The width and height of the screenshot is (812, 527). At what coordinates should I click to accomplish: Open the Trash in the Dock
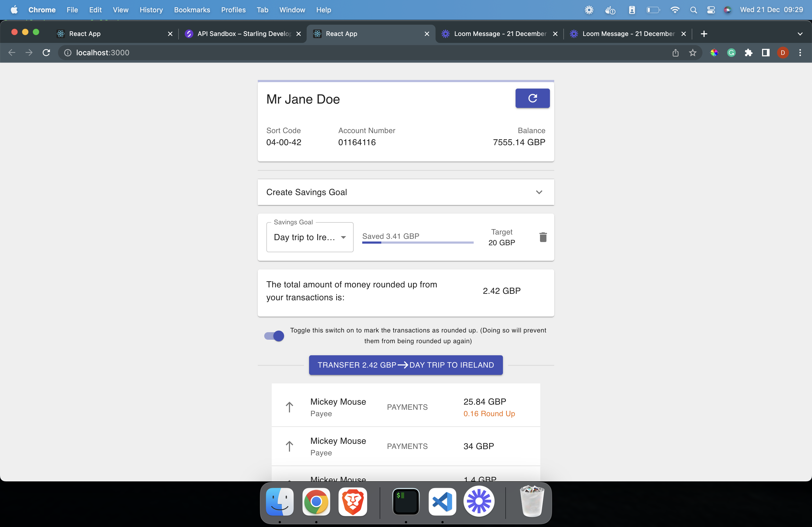click(x=532, y=502)
